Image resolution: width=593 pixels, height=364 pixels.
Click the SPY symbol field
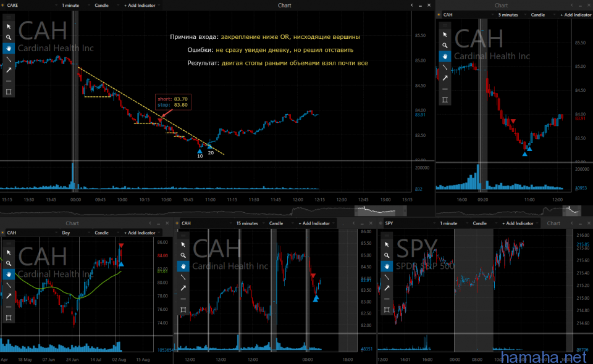[410, 223]
